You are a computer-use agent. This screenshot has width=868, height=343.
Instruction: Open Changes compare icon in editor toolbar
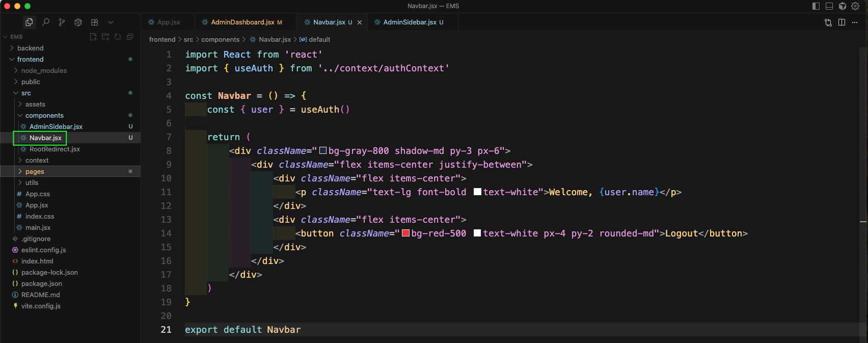click(x=828, y=22)
